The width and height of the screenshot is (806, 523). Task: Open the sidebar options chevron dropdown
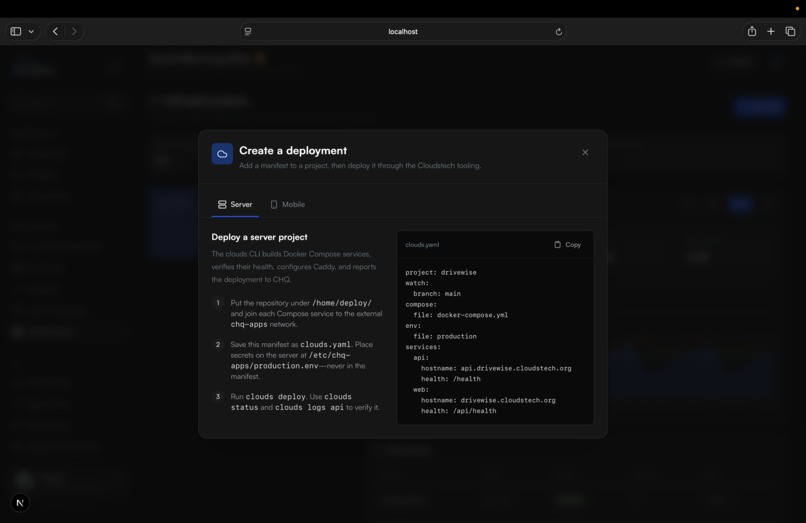point(31,31)
